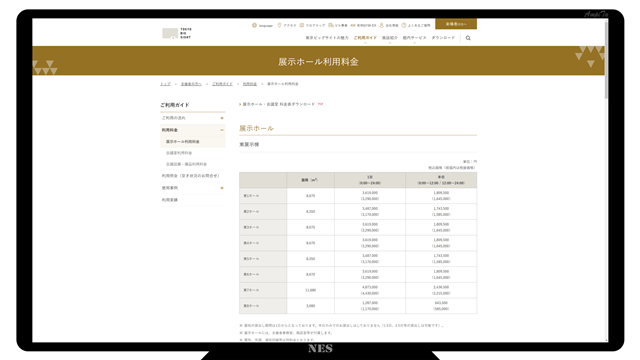Image resolution: width=640 pixels, height=360 pixels.
Task: Open the 東京ビッグサイトの魅力 menu item
Action: (x=327, y=38)
